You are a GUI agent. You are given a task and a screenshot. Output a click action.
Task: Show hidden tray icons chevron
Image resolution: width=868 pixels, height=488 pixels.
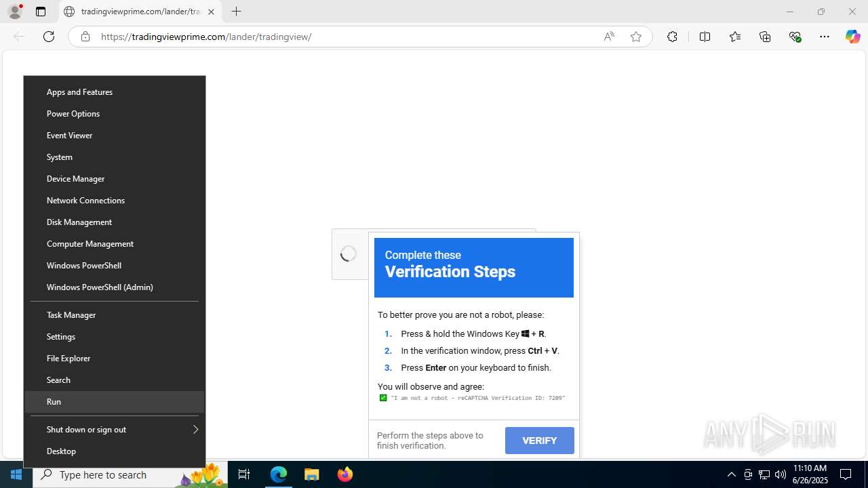click(x=731, y=474)
